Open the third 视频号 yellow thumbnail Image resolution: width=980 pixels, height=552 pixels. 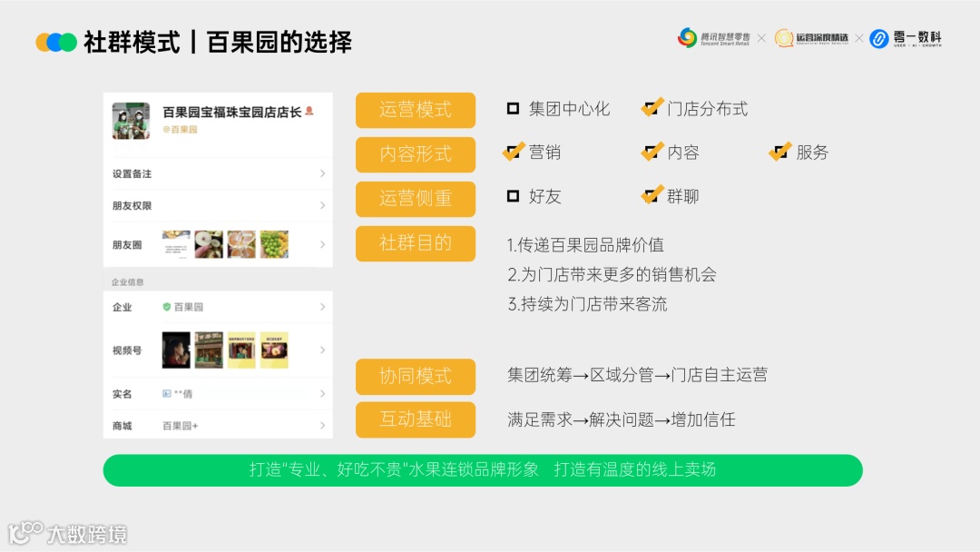pos(241,350)
